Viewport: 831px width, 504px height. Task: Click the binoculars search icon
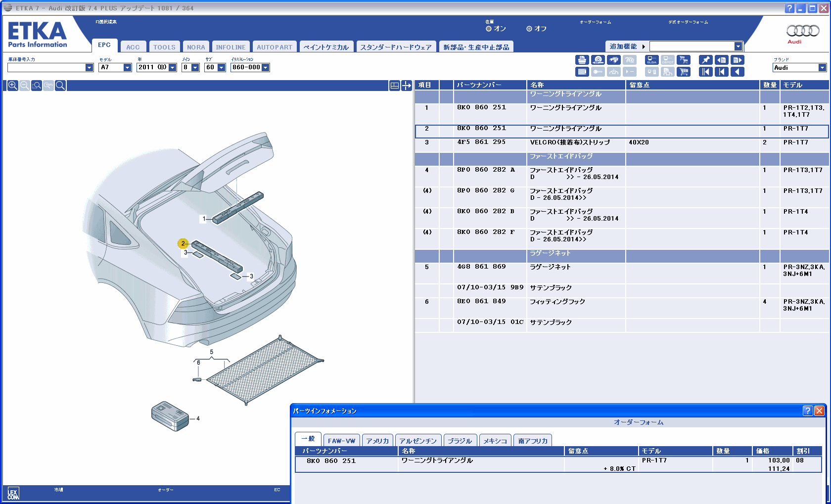614,60
